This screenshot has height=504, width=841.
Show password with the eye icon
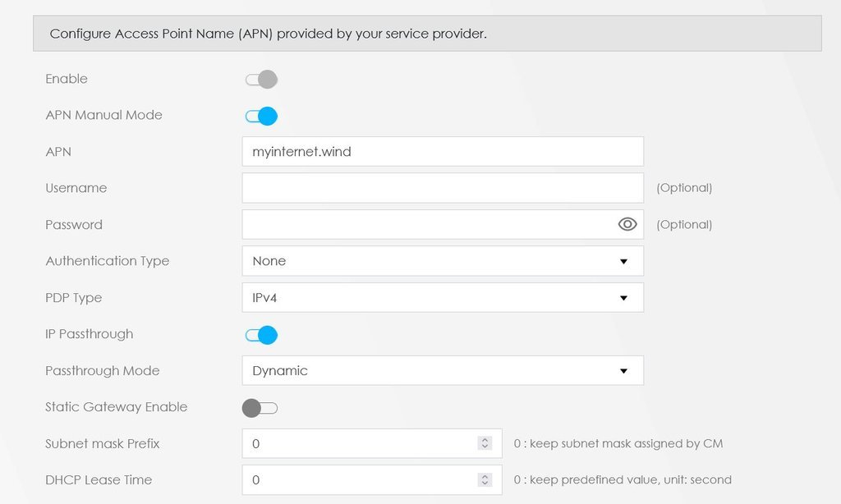[x=627, y=224]
